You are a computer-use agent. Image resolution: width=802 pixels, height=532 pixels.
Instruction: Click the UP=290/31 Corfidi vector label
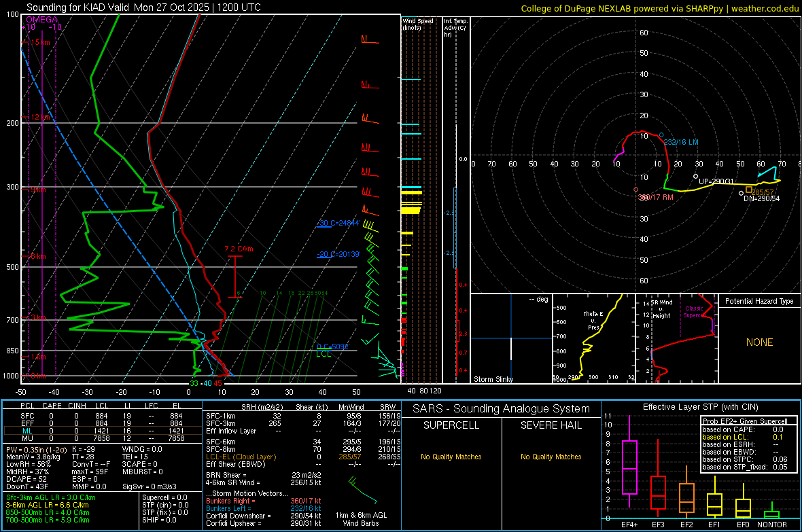(716, 181)
